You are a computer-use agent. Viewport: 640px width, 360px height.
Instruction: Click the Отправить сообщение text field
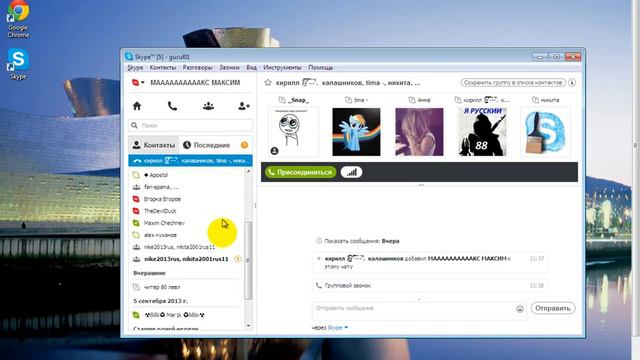click(419, 311)
